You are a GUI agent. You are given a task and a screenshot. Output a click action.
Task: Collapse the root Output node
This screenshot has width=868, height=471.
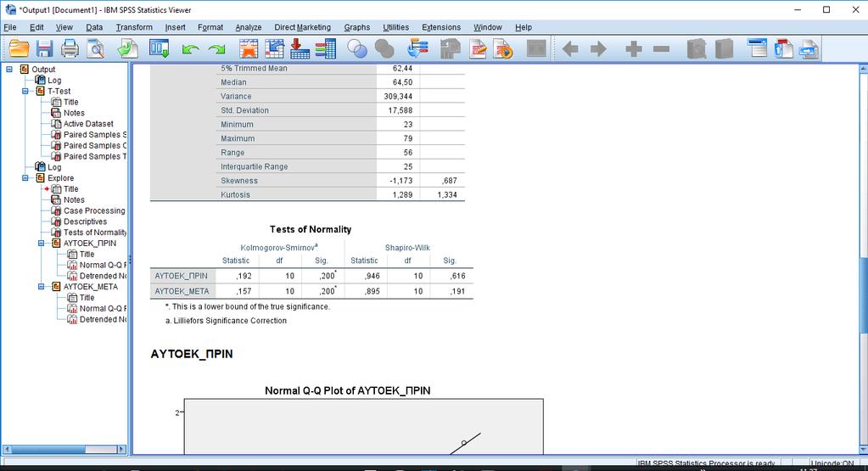[x=9, y=70]
